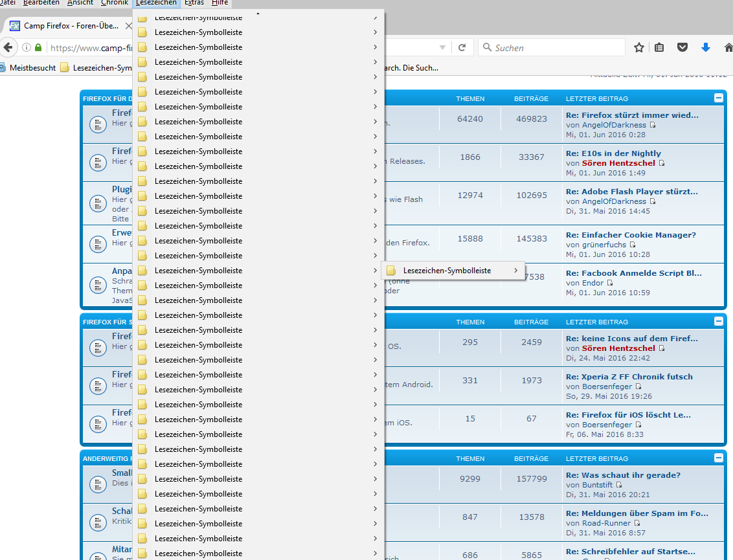Collapse the top forum category with minus button
Image resolution: width=733 pixels, height=560 pixels.
(718, 98)
